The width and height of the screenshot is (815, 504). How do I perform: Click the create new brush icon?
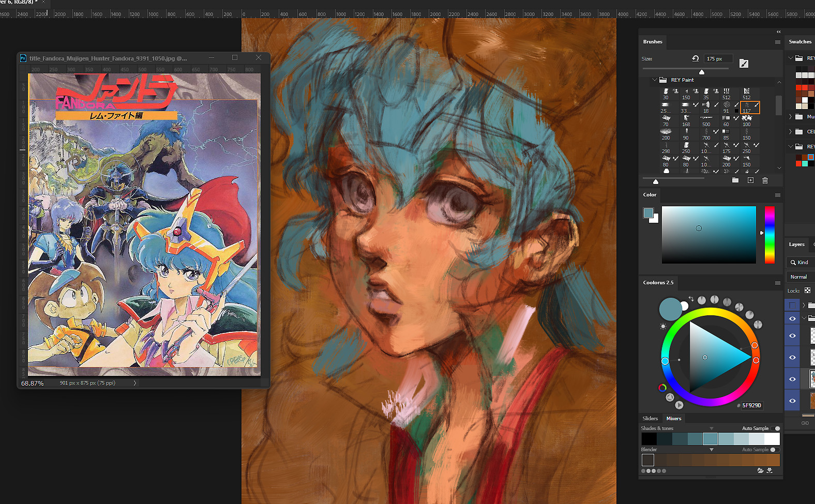[750, 180]
